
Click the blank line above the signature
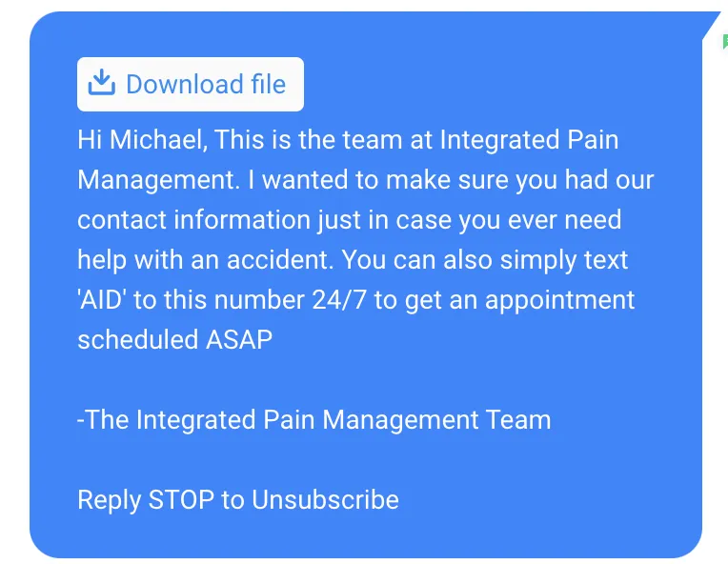pyautogui.click(x=366, y=380)
